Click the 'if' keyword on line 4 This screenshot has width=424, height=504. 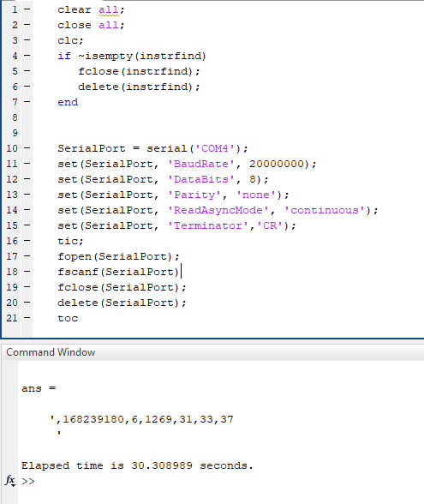click(x=64, y=56)
